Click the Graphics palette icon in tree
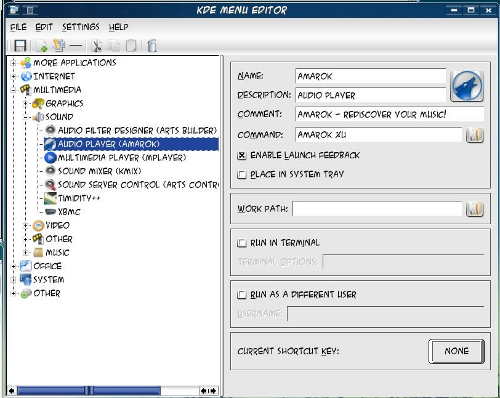 click(38, 103)
